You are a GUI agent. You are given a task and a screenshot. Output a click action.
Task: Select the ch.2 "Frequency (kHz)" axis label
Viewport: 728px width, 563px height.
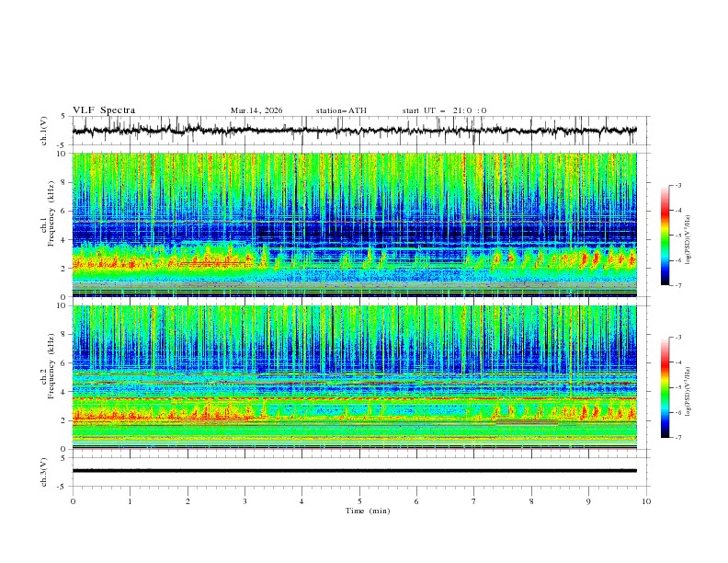click(x=51, y=366)
